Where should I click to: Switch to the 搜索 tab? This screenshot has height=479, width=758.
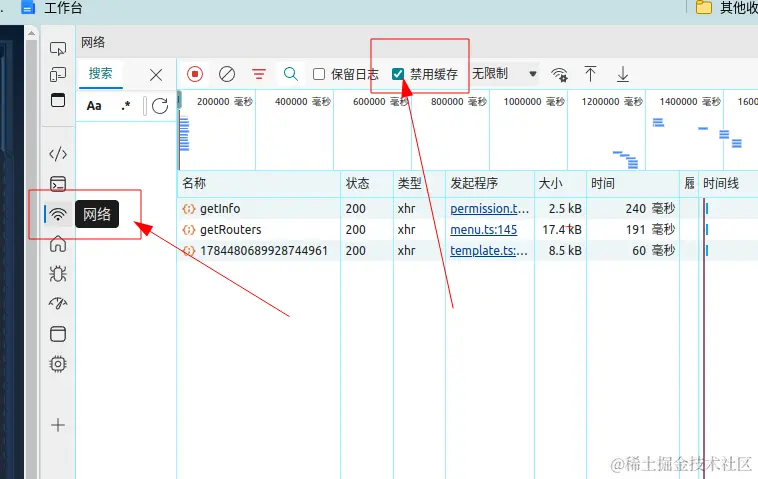pyautogui.click(x=101, y=73)
